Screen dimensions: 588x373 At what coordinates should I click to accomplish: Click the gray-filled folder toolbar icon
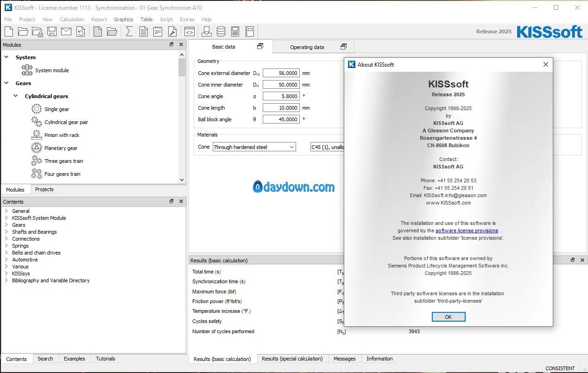(112, 31)
